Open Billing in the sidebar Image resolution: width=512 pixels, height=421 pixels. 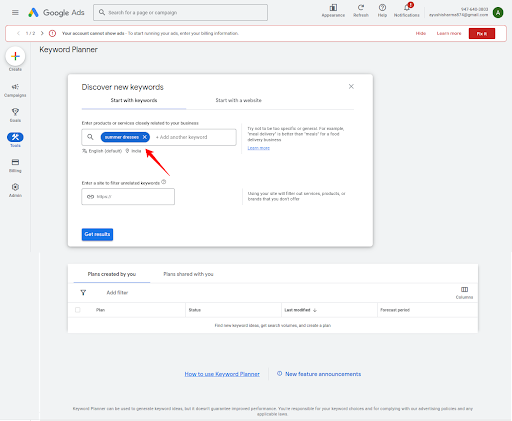click(15, 165)
